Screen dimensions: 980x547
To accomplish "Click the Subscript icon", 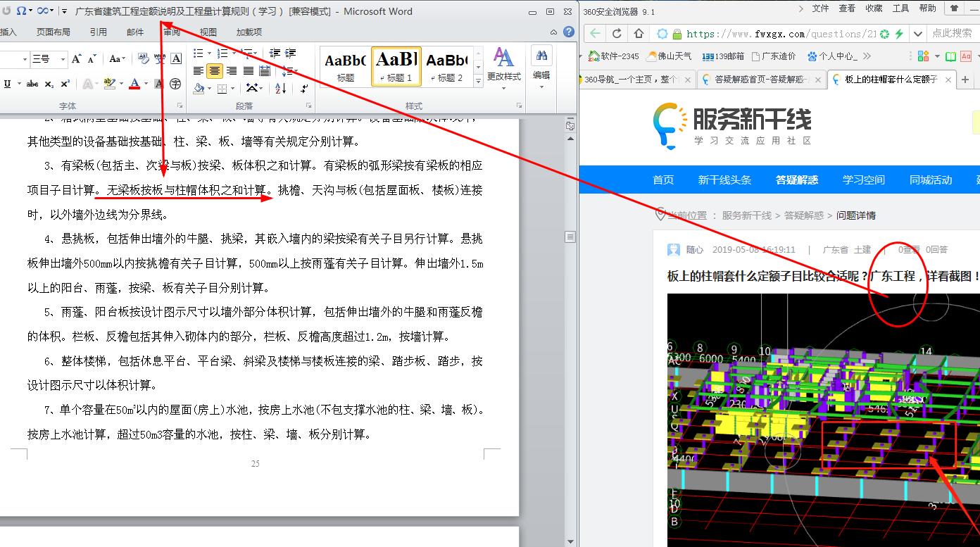I will tap(49, 84).
